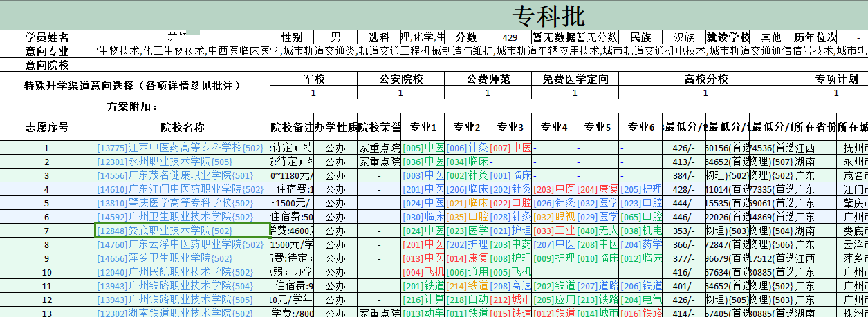Select the 专业1 column header

coord(423,127)
